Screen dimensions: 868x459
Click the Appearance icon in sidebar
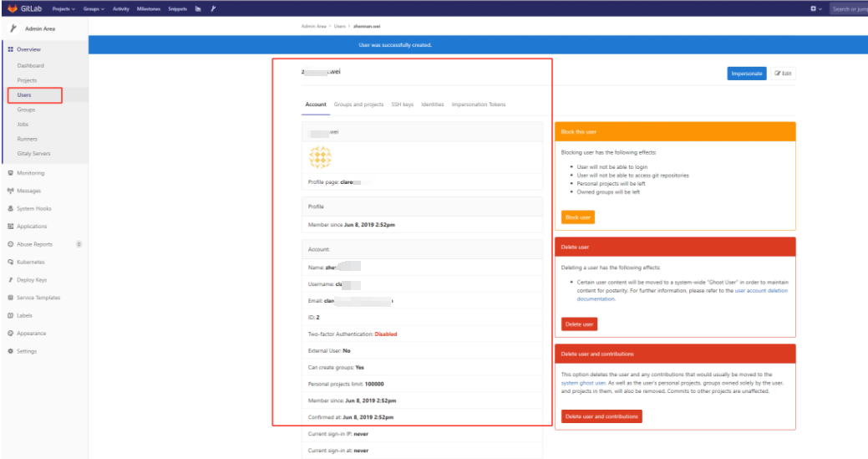11,334
